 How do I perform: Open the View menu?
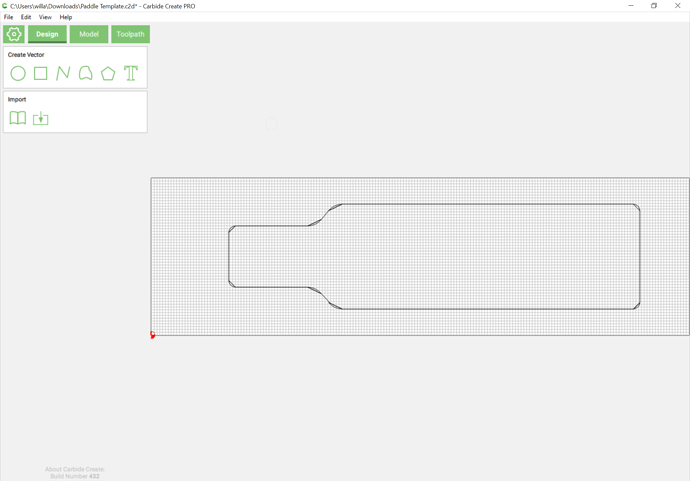pos(45,17)
